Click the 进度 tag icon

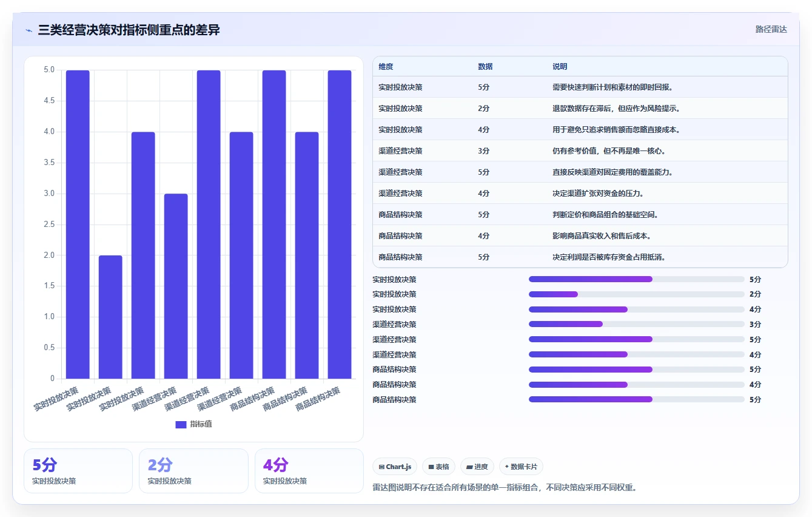pos(469,467)
